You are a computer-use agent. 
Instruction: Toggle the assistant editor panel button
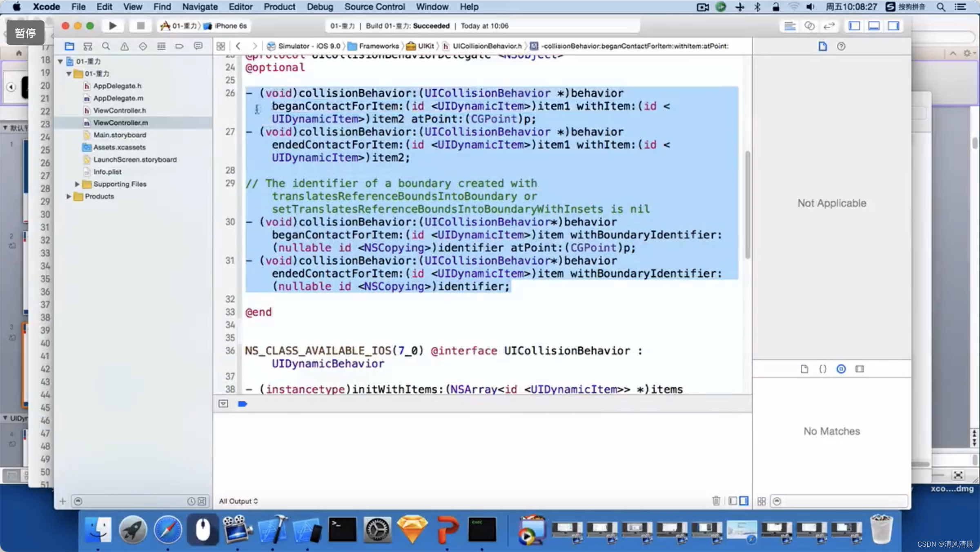coord(810,26)
